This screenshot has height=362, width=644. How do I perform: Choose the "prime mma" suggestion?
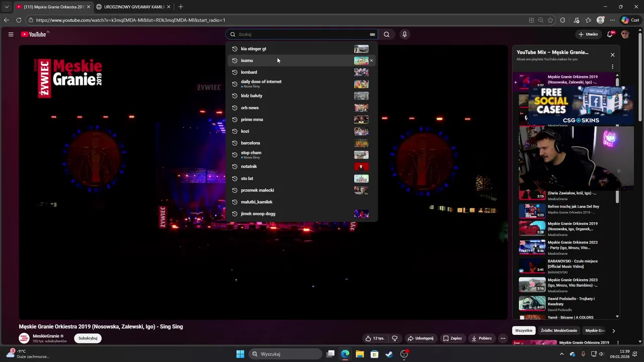pyautogui.click(x=302, y=119)
